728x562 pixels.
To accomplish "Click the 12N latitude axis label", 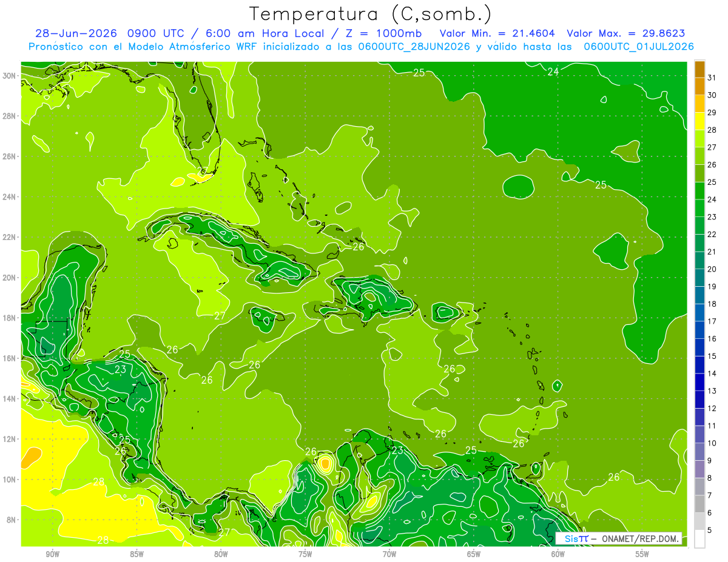I will [9, 439].
